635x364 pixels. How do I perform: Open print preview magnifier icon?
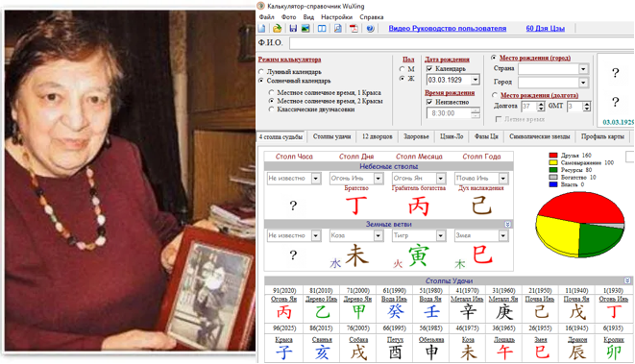click(338, 29)
